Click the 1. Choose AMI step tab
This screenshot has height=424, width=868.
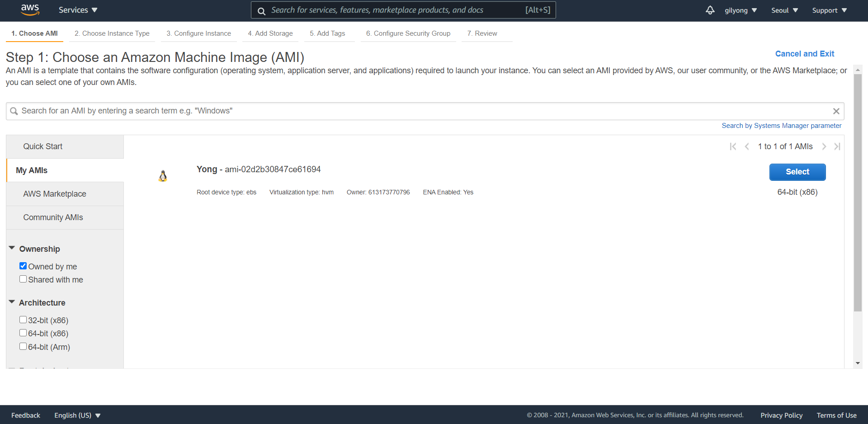tap(34, 33)
